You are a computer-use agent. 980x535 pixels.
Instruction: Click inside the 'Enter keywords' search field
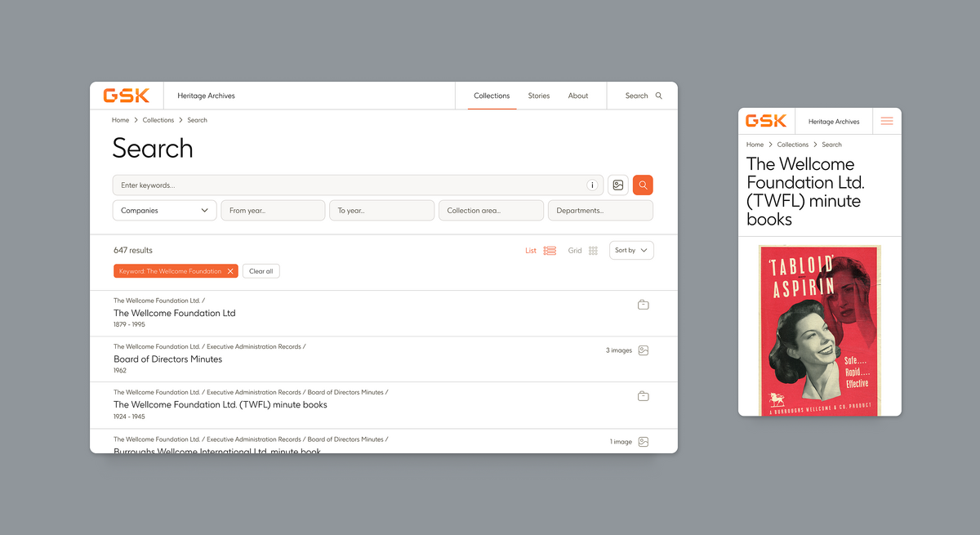[327, 185]
